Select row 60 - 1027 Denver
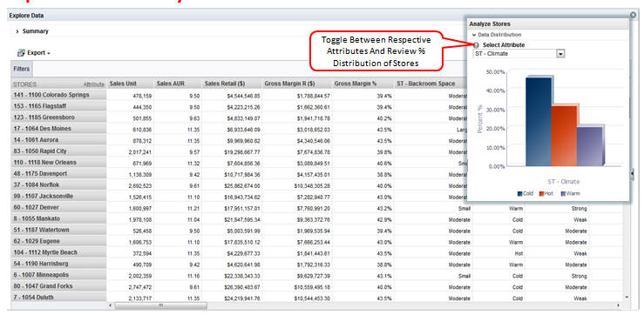Screen dimensions: 644x315 [x=58, y=208]
